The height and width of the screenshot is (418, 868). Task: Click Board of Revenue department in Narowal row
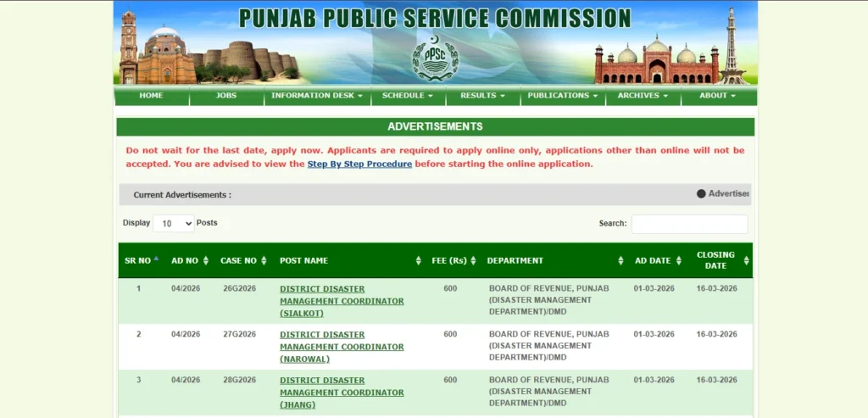coord(549,346)
